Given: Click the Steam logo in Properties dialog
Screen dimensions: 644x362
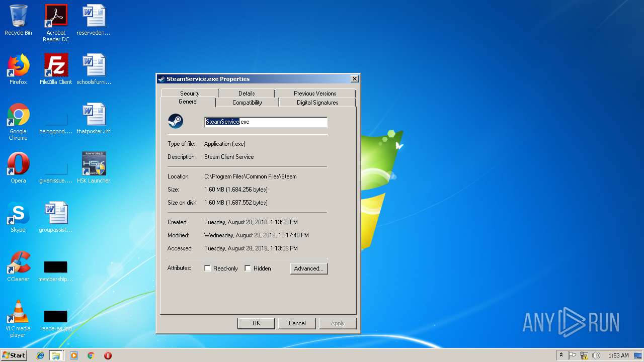Looking at the screenshot, I should 176,121.
